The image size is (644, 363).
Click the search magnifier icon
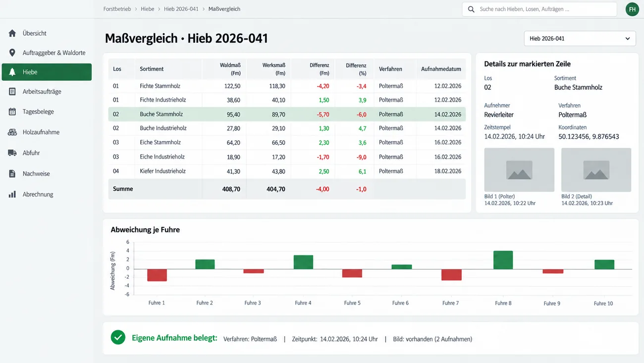coord(471,9)
